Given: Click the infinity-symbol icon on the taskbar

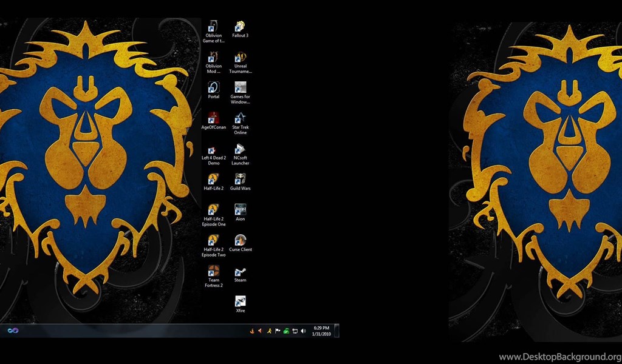Looking at the screenshot, I should click(13, 331).
